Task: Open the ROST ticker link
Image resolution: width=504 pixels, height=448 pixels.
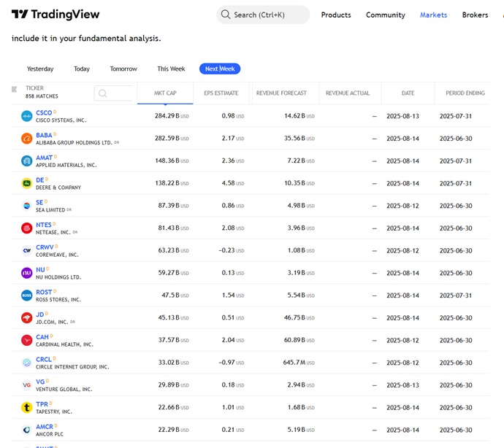Action: click(44, 293)
